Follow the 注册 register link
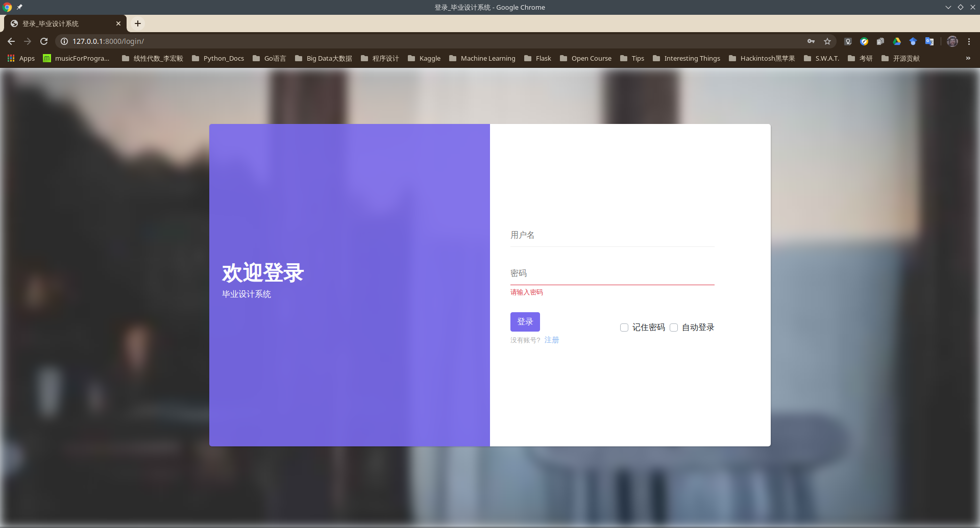 (552, 340)
